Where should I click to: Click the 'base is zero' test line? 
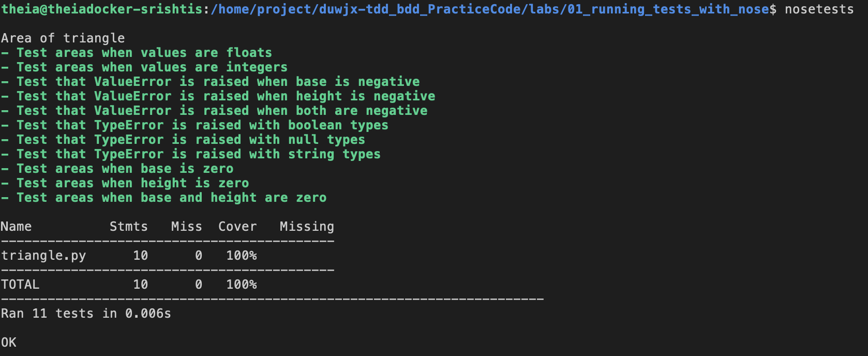pyautogui.click(x=117, y=169)
